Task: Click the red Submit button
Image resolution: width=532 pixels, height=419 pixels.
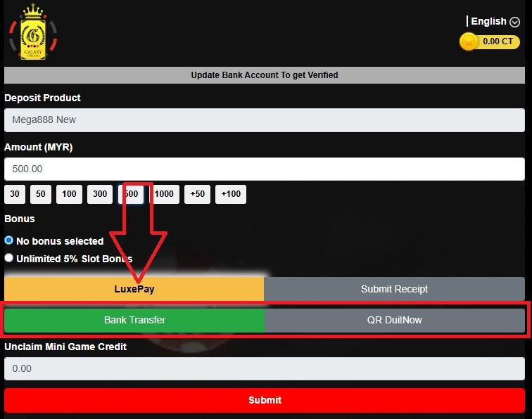Action: click(265, 400)
